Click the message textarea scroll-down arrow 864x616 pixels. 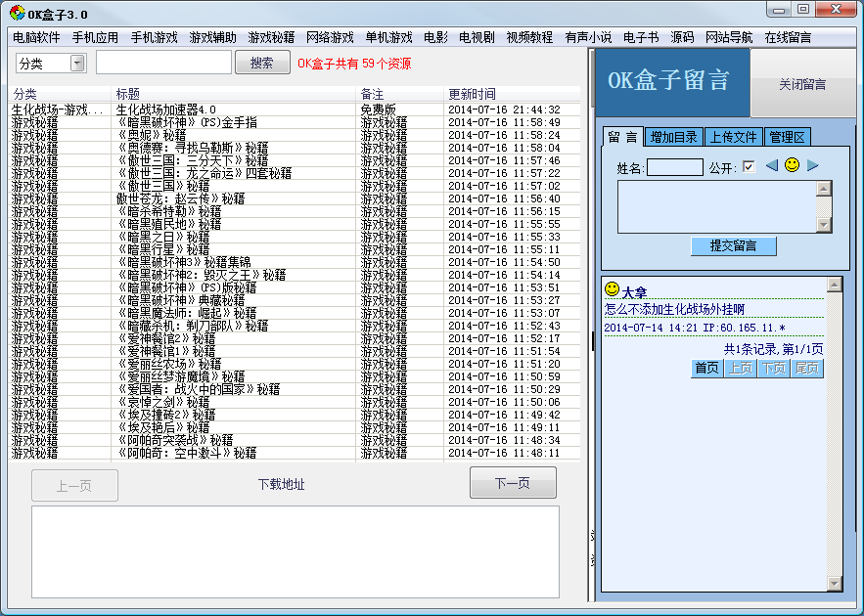click(823, 225)
